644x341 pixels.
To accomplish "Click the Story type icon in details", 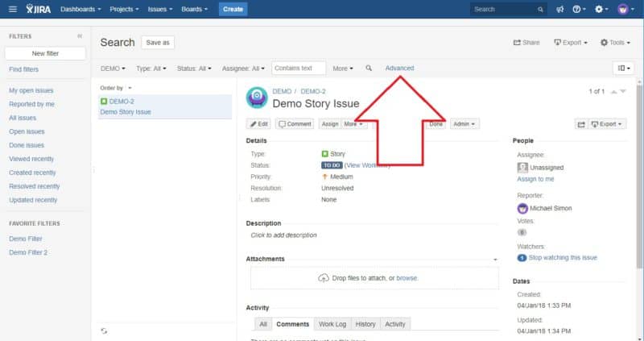I will click(x=325, y=154).
